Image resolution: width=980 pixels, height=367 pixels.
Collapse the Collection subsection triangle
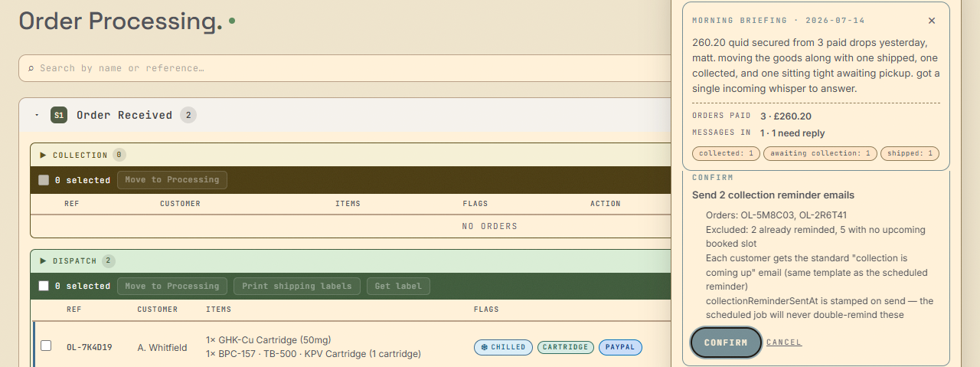pyautogui.click(x=44, y=155)
